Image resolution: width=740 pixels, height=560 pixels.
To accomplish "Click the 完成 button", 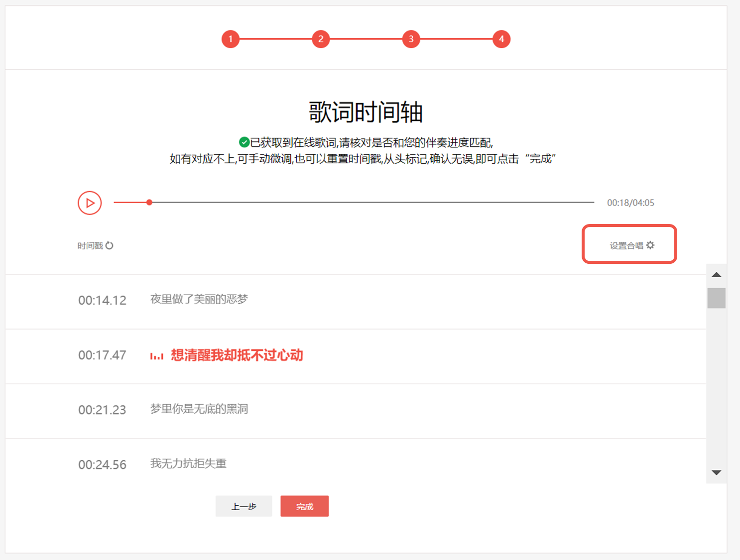I will 304,506.
